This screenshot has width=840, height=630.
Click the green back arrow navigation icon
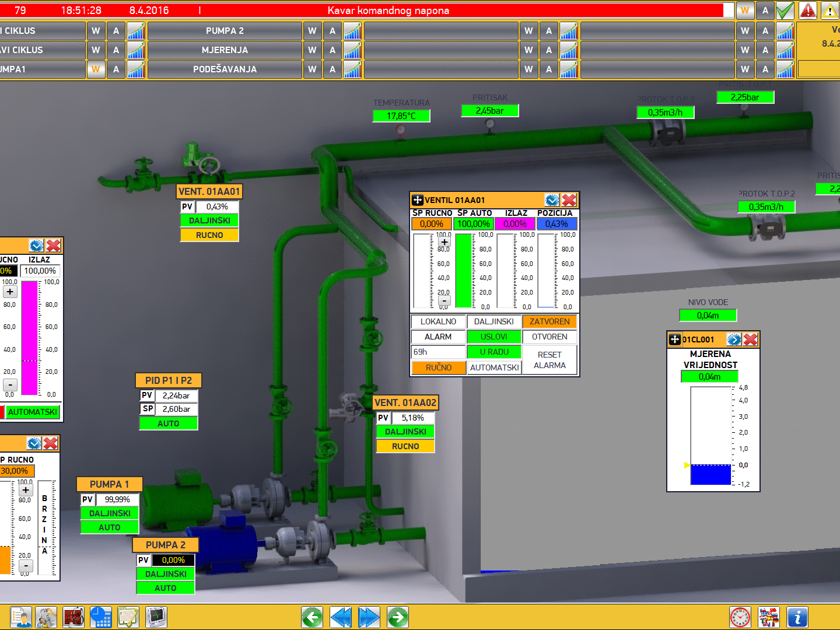[x=312, y=617]
